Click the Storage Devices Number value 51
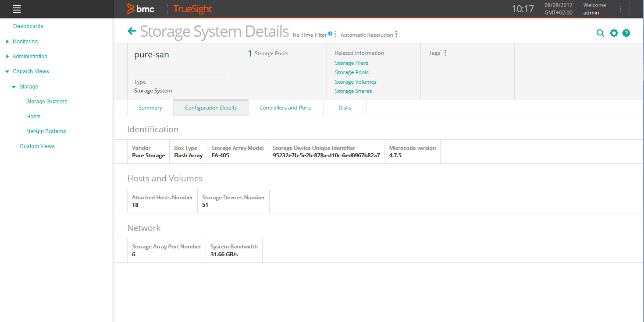 pos(205,205)
